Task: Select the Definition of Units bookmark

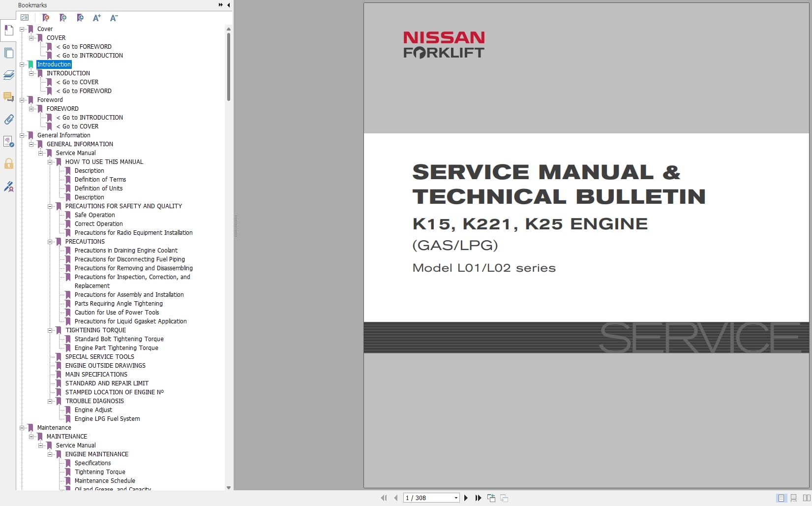Action: (98, 189)
